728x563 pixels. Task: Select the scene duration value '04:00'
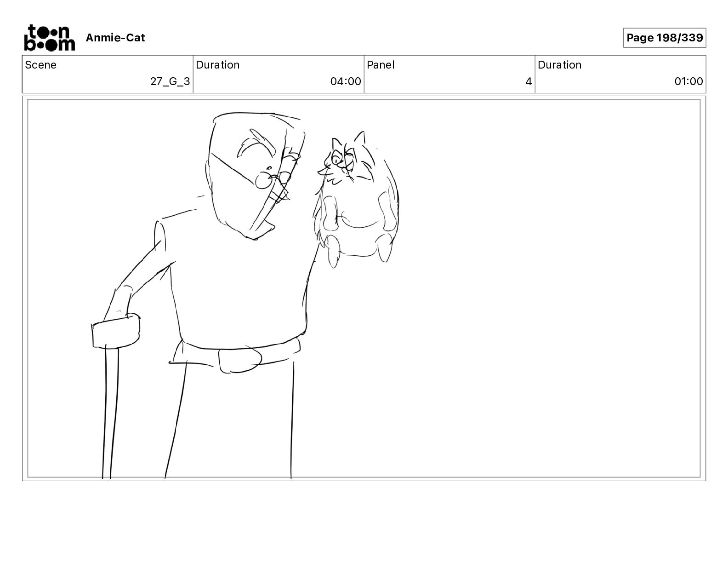[346, 81]
